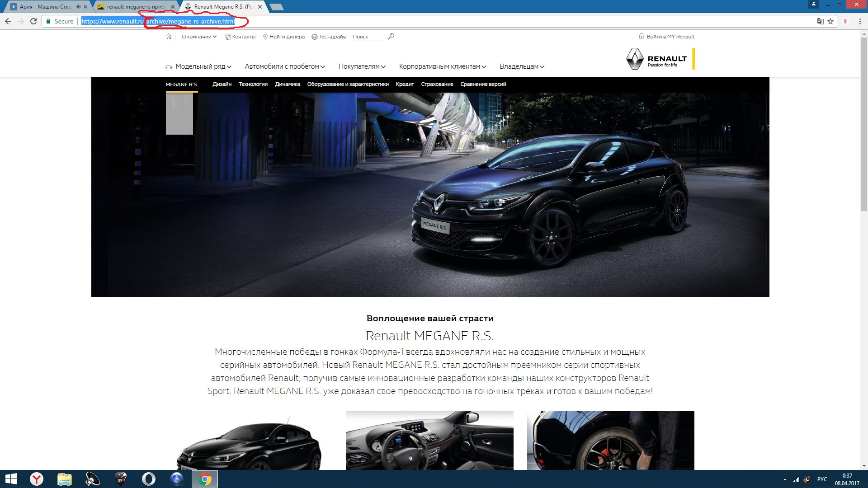Open the Найти дилера link
The image size is (868, 488).
coord(284,37)
